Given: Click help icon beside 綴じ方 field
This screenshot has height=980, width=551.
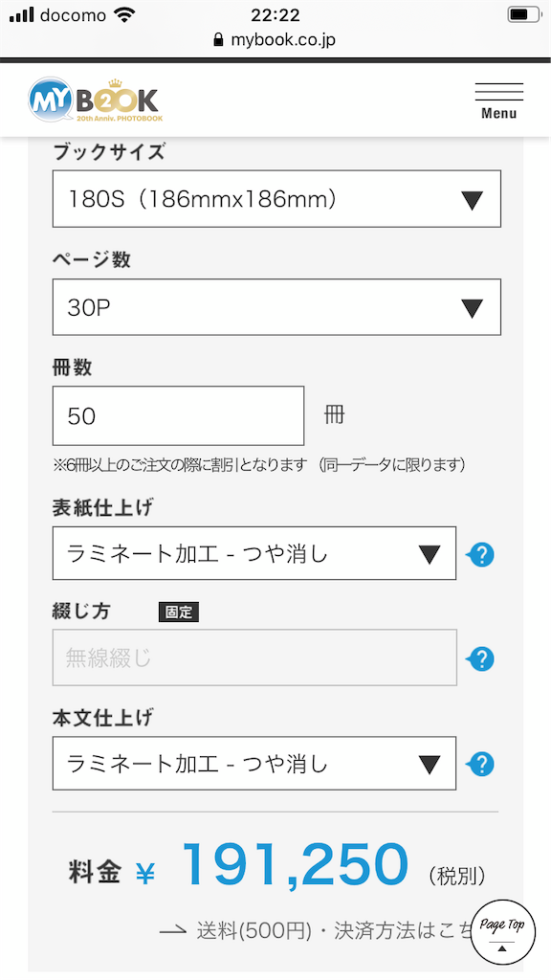Looking at the screenshot, I should coord(480,658).
